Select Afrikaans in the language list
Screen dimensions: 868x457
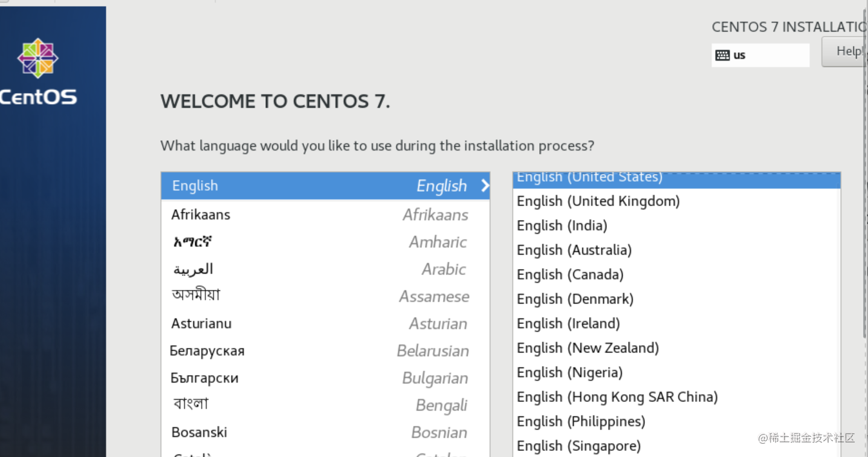point(325,215)
